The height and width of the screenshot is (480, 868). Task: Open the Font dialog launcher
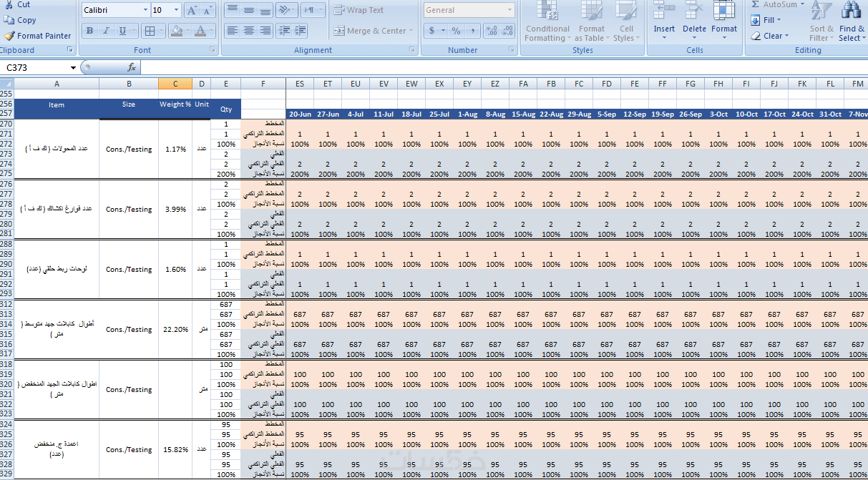[x=213, y=50]
